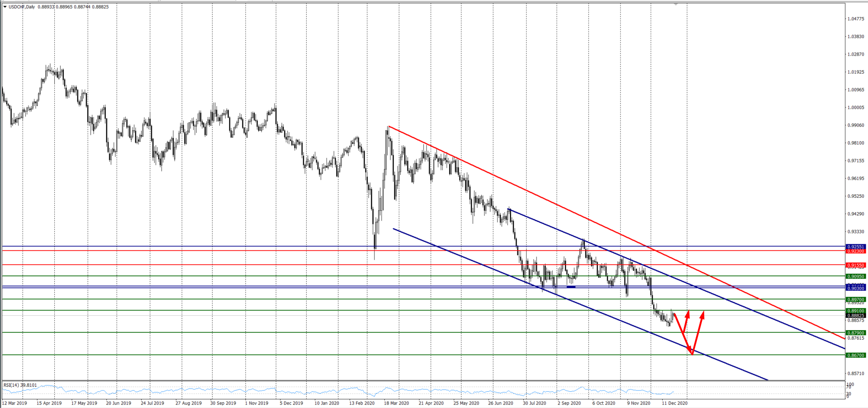Click the black triangle beside USDCHF,Daily
Screen dimensions: 868x408
(5, 7)
